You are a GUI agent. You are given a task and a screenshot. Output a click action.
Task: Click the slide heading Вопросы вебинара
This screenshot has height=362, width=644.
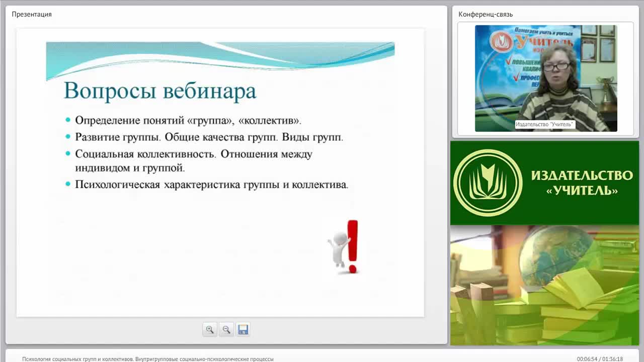(160, 91)
